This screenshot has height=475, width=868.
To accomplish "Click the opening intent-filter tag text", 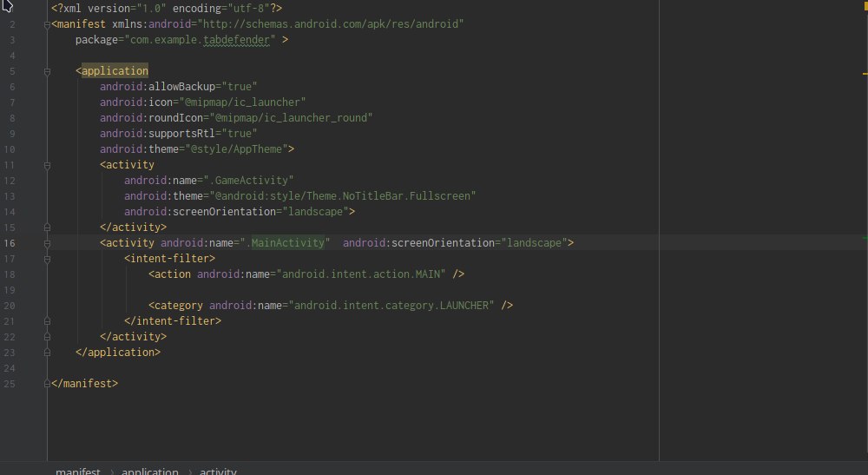I will pos(169,259).
